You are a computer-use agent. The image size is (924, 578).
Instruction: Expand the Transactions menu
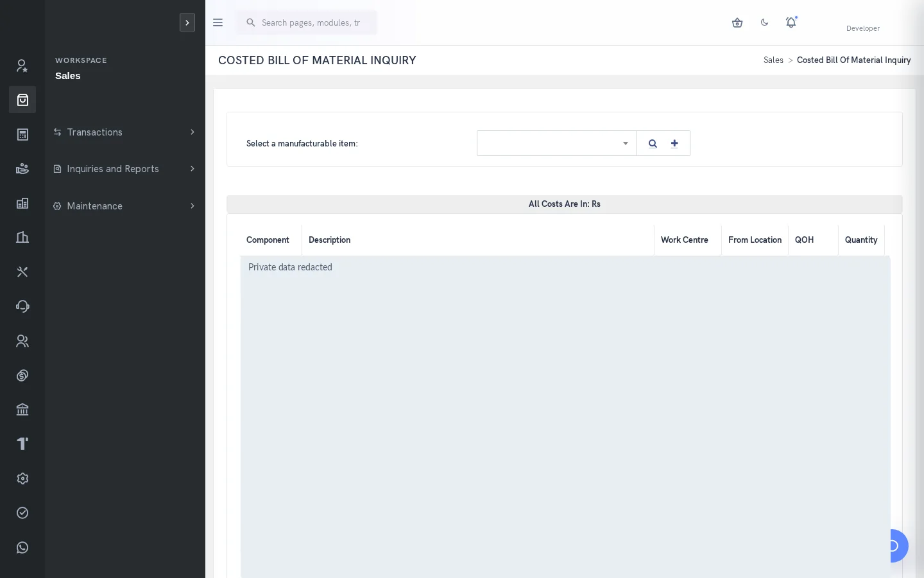pos(125,132)
